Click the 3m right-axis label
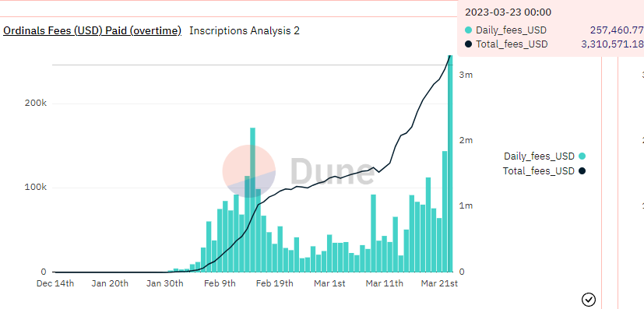The image size is (644, 309). 466,75
